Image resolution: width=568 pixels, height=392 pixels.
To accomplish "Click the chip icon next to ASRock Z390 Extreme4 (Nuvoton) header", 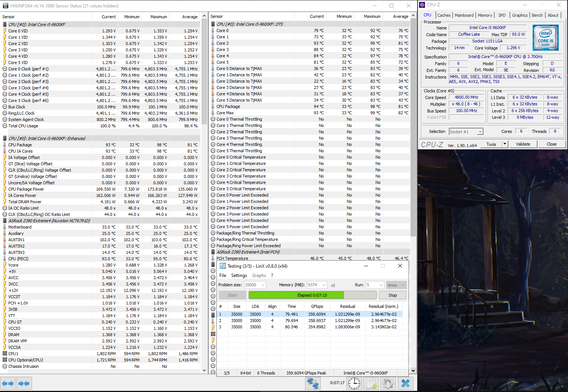I will coord(5,221).
